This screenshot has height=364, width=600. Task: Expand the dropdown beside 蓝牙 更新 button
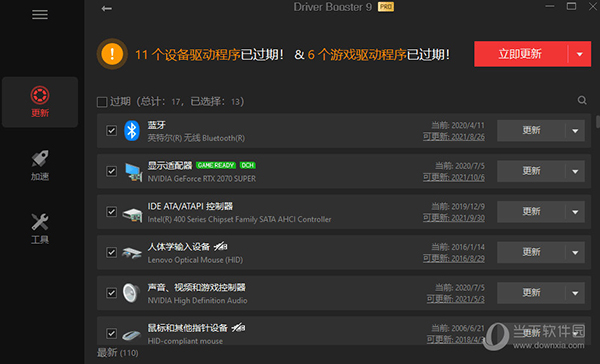tap(575, 131)
